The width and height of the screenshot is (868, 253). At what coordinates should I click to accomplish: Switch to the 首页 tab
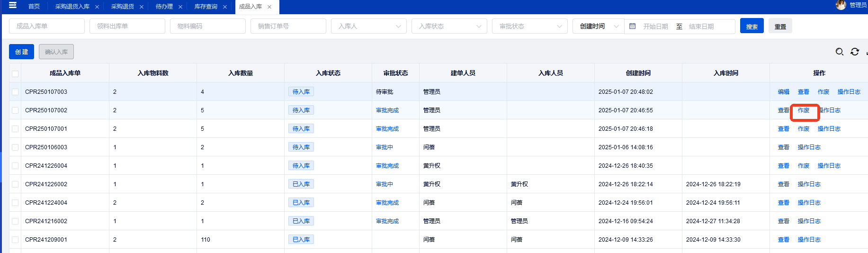[34, 7]
